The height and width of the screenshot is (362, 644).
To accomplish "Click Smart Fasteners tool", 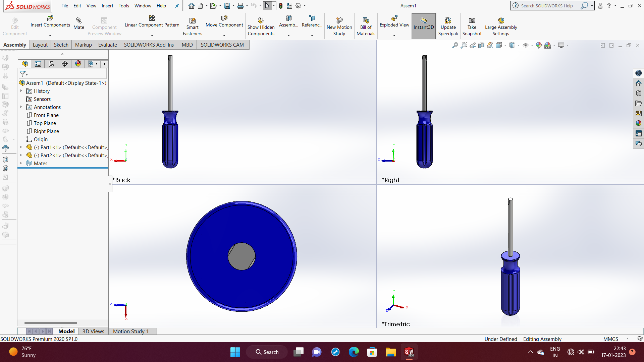I will (192, 26).
